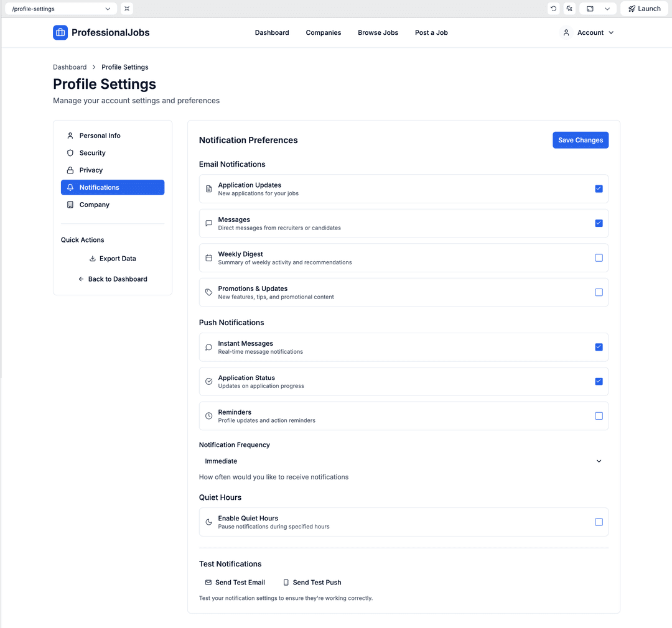672x628 pixels.
Task: Click the Account user icon
Action: (x=566, y=32)
